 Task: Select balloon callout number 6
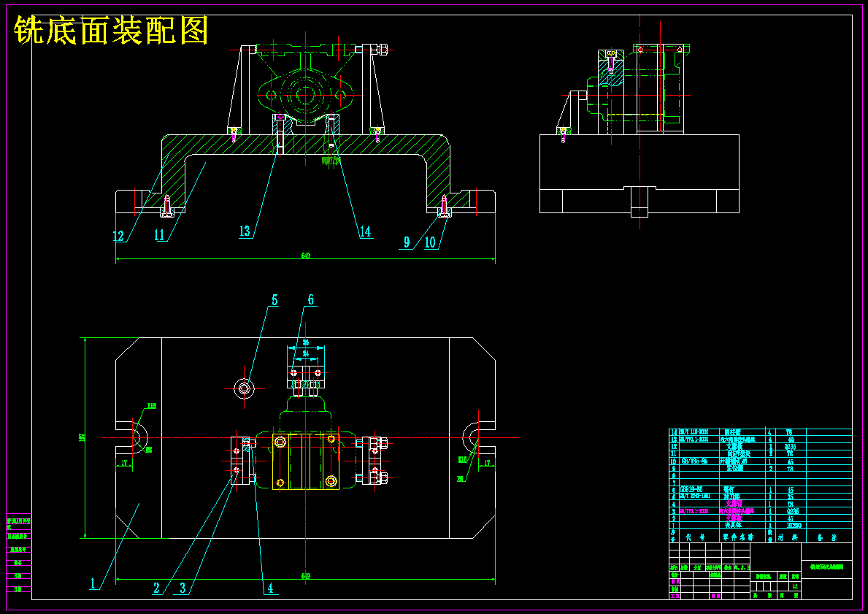310,299
